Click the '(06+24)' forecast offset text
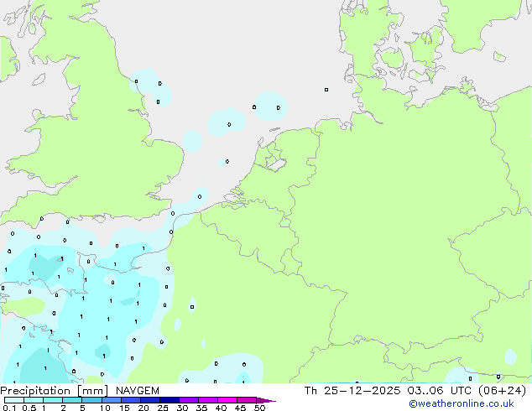Screen dimensions: 532x411 click(502, 391)
